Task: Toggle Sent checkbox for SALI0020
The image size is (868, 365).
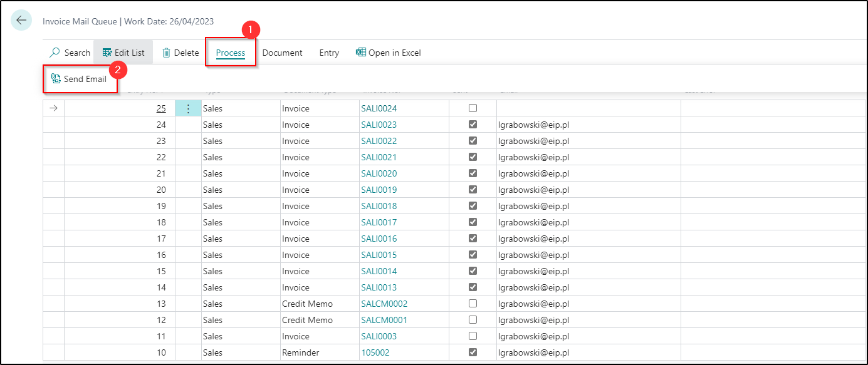Action: click(x=473, y=173)
